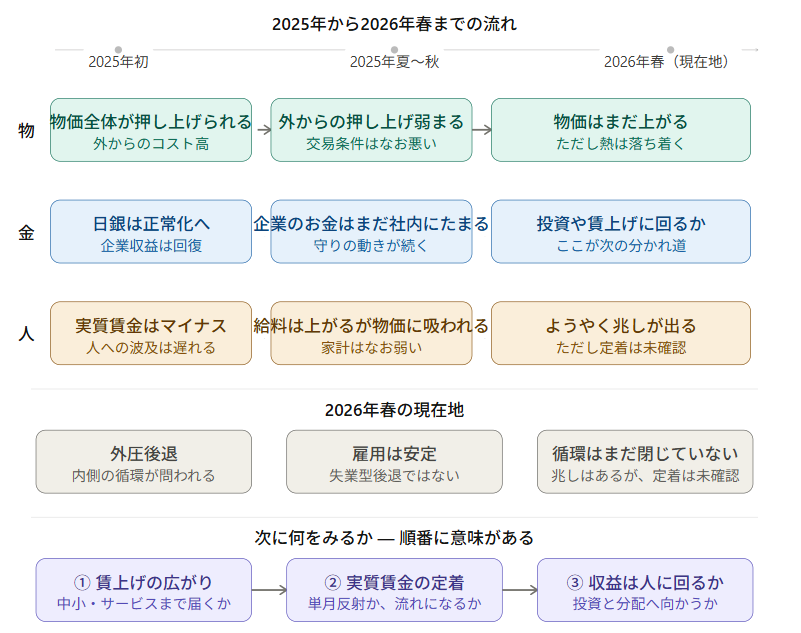Image resolution: width=801 pixels, height=633 pixels.
Task: Click the ① 賃上げの広がり step
Action: (143, 590)
